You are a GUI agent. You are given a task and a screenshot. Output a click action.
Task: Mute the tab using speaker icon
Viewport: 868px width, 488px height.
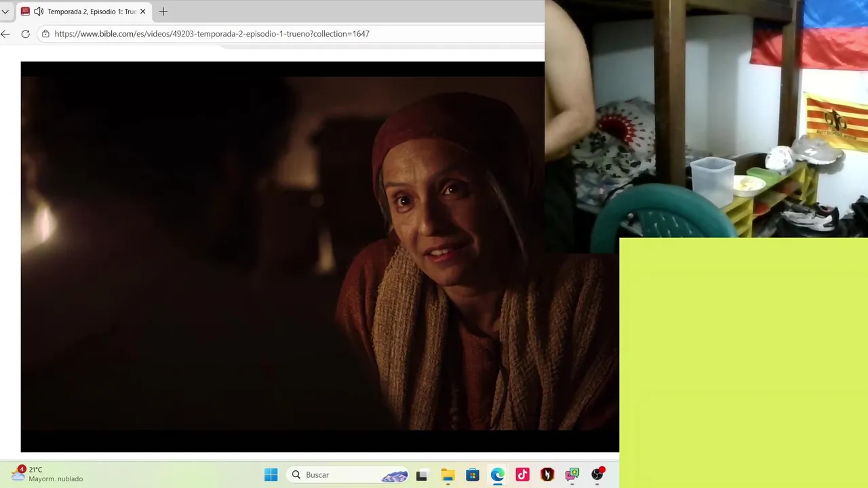pos(39,12)
